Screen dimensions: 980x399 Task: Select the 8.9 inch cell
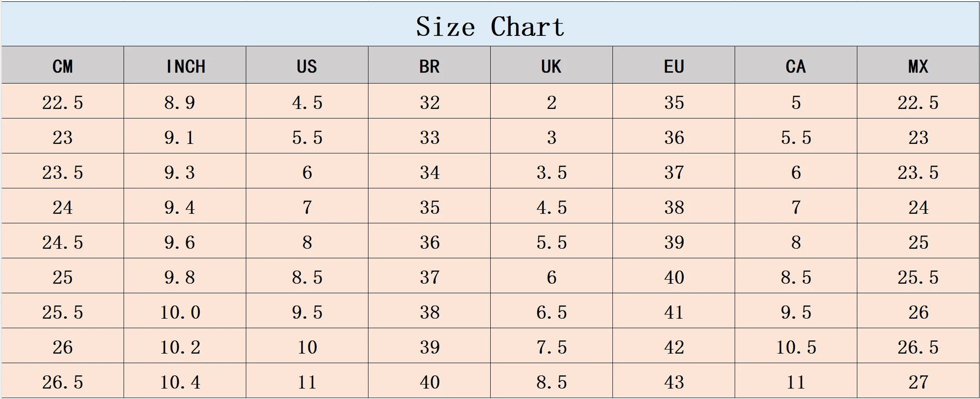click(x=180, y=103)
